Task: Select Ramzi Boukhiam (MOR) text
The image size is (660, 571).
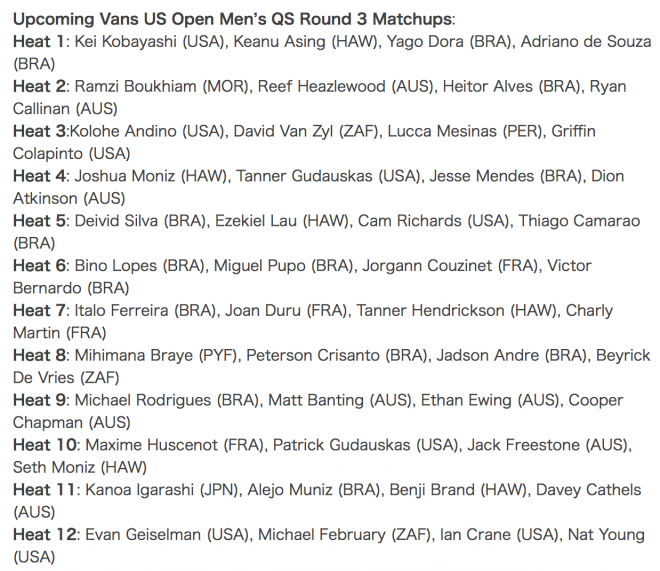Action: pyautogui.click(x=162, y=86)
